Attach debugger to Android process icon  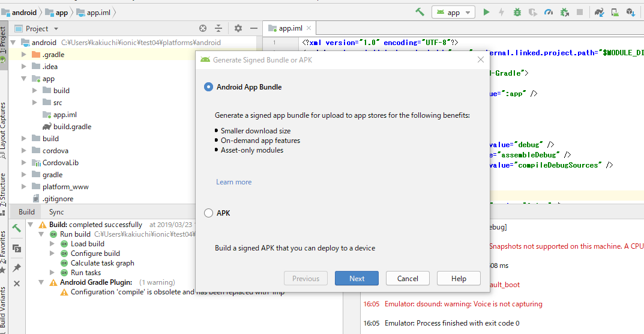(x=564, y=13)
